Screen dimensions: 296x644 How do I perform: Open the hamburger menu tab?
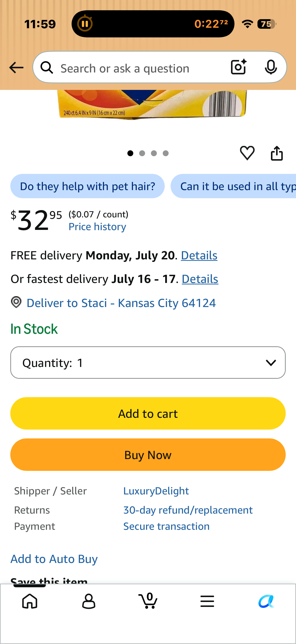[207, 601]
